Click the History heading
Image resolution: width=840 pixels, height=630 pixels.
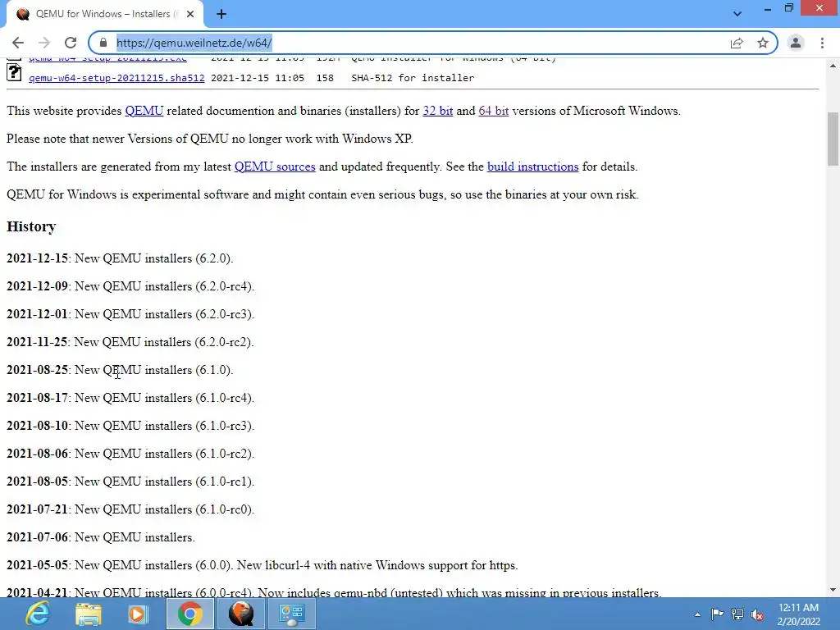click(x=31, y=226)
